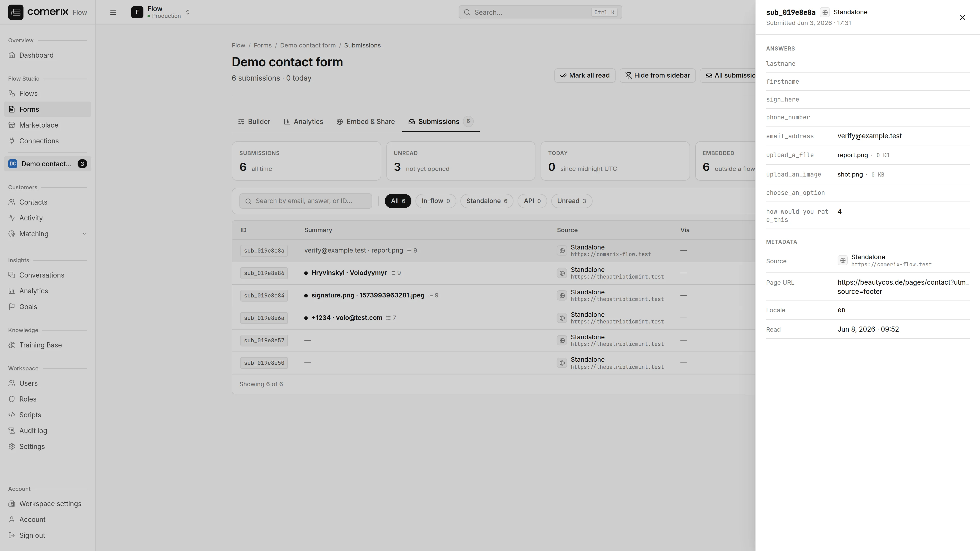Image resolution: width=980 pixels, height=551 pixels.
Task: Click the sidebar Analytics chart icon
Action: tap(12, 291)
